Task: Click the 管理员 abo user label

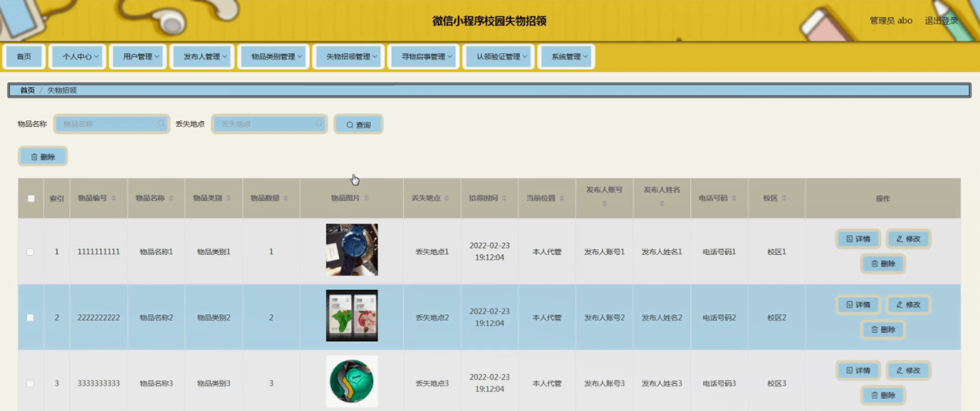Action: (890, 21)
